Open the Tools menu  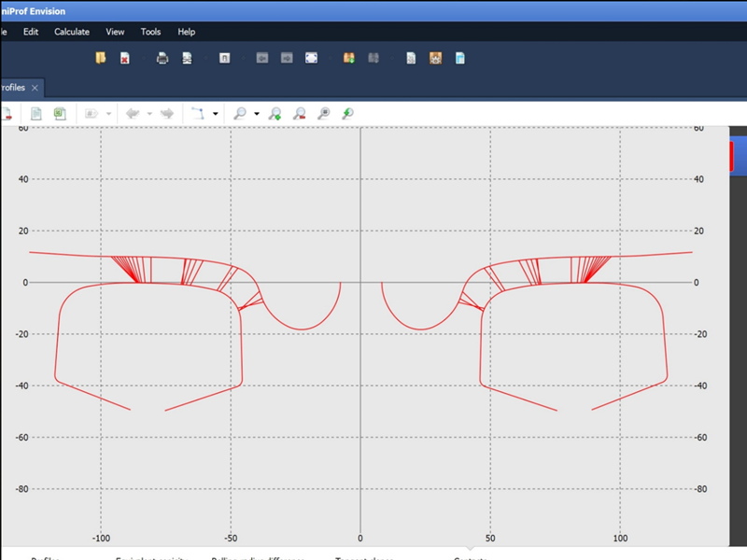click(150, 32)
